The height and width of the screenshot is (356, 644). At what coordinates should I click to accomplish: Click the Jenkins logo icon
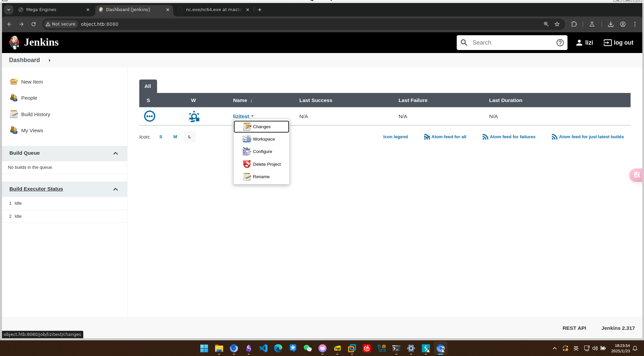tap(14, 43)
